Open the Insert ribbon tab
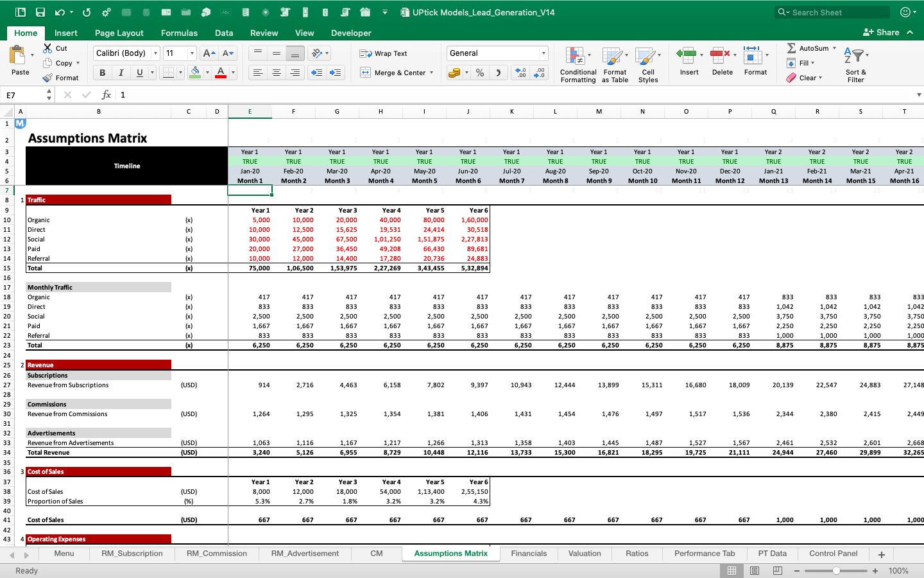924x578 pixels. pyautogui.click(x=66, y=33)
